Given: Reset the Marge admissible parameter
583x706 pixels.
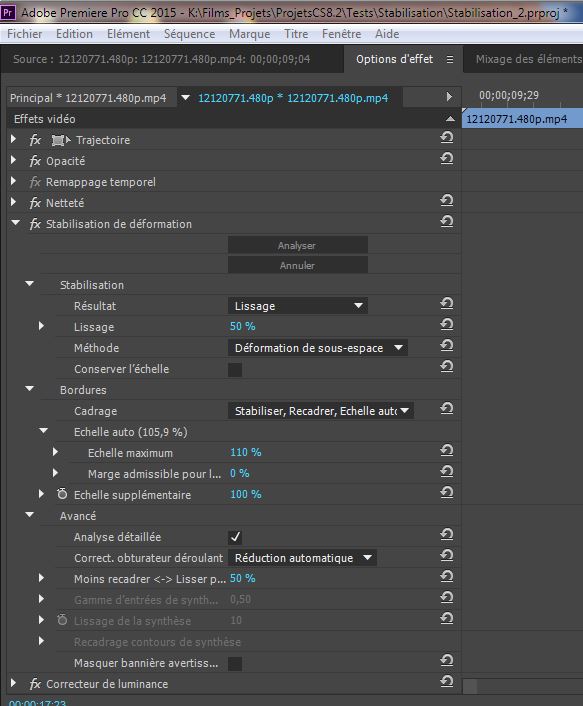Looking at the screenshot, I should pyautogui.click(x=447, y=471).
